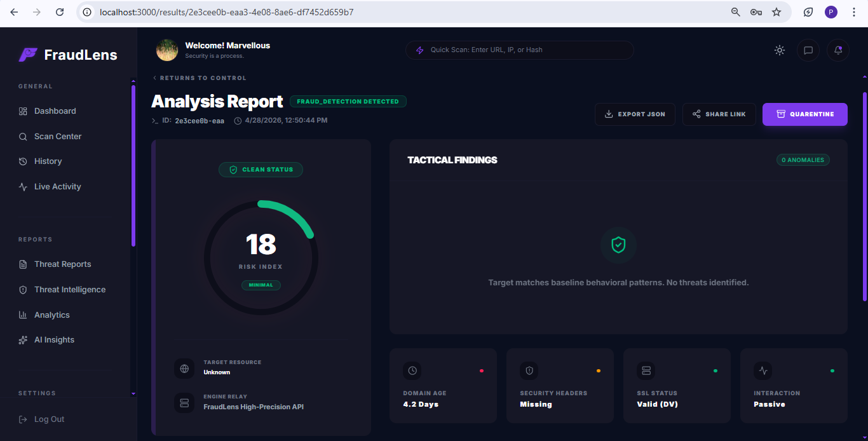The width and height of the screenshot is (868, 441).
Task: Click the Missing security headers value
Action: (x=536, y=405)
